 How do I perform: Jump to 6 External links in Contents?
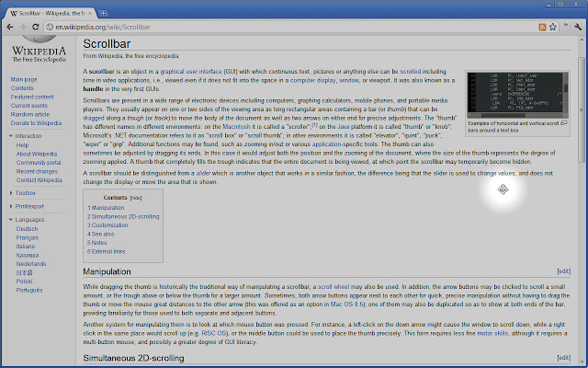tap(107, 251)
